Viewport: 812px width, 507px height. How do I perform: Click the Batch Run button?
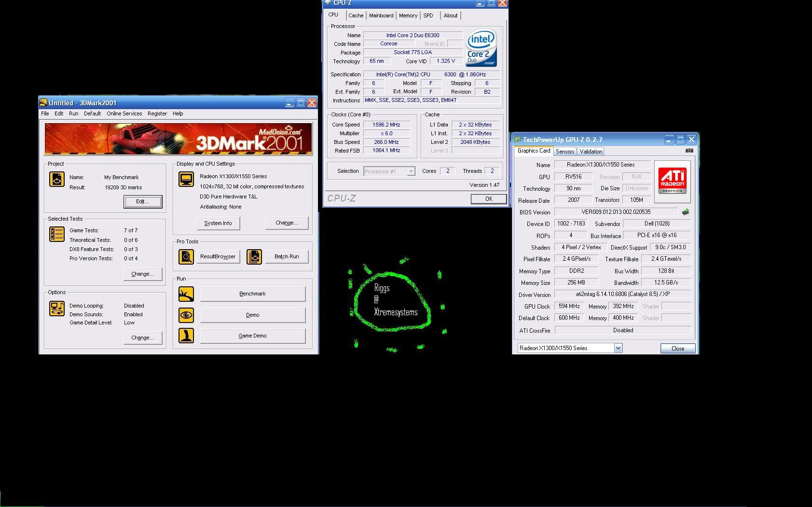pos(287,256)
